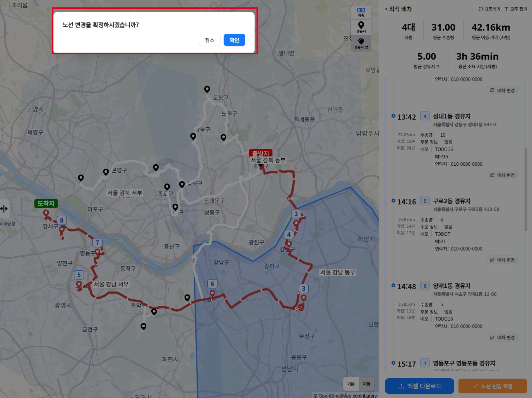Toggle the 경유지 명 label layer button
Screen dimensions: 532x398
tap(361, 43)
